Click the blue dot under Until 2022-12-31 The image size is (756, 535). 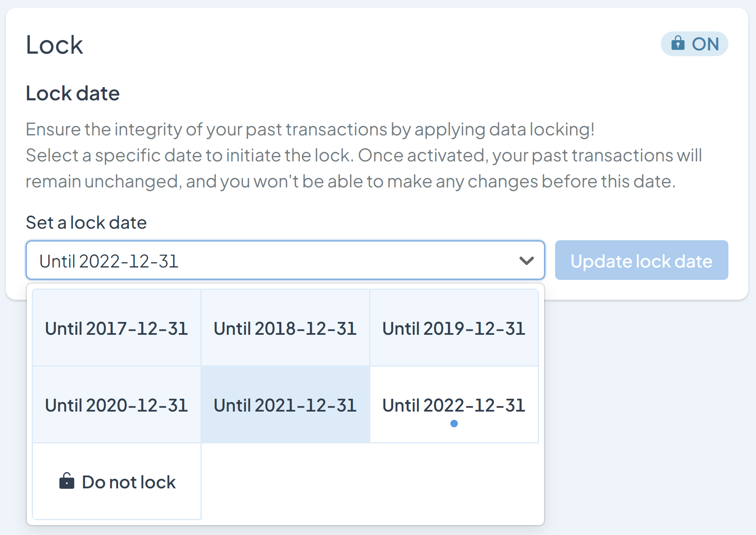(454, 424)
